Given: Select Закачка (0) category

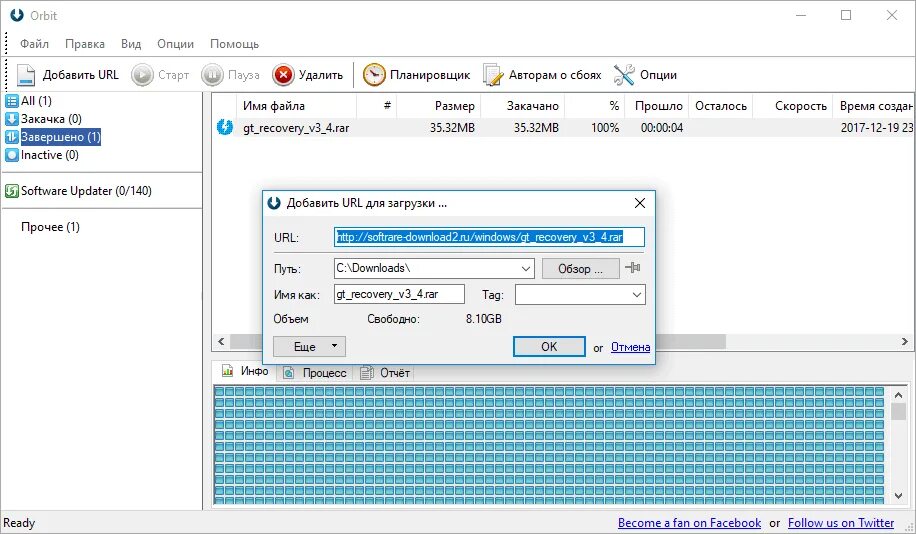Looking at the screenshot, I should tap(51, 119).
